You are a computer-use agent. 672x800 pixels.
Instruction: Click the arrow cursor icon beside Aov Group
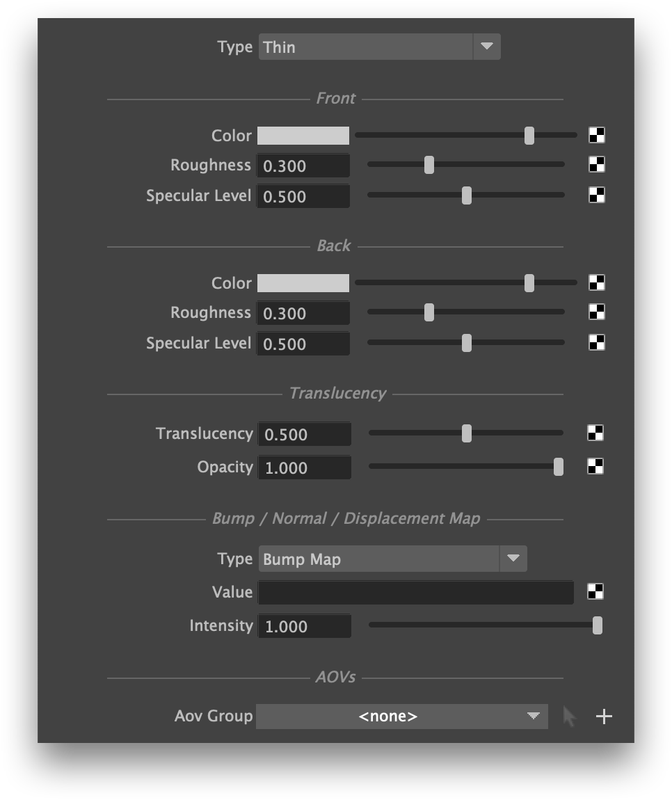[570, 716]
